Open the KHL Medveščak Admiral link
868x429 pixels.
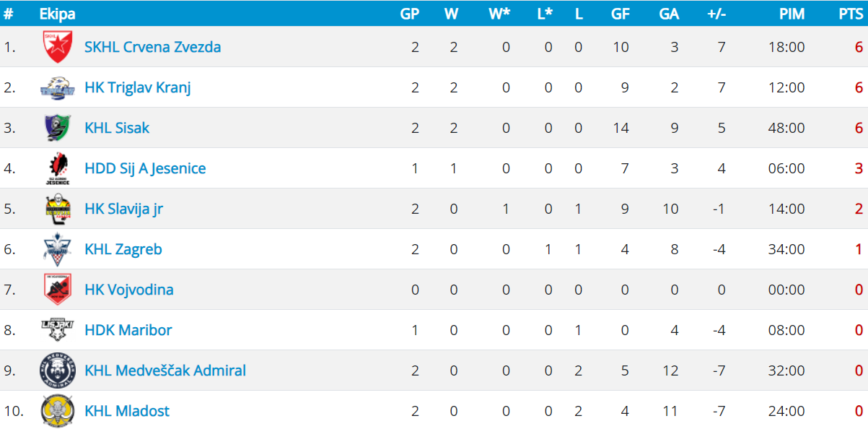165,370
